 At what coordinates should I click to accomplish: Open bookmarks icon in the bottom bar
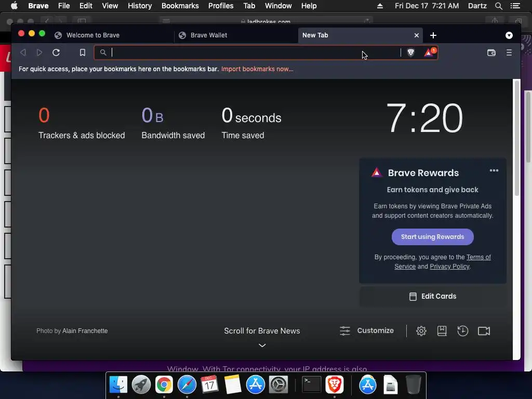442,331
